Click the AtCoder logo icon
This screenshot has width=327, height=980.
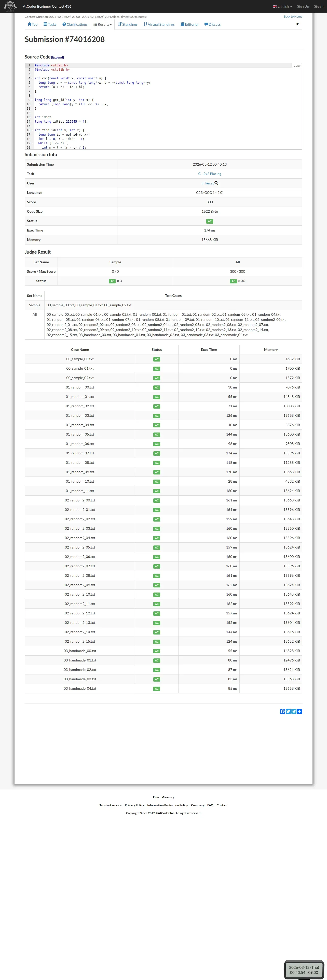tap(10, 6)
